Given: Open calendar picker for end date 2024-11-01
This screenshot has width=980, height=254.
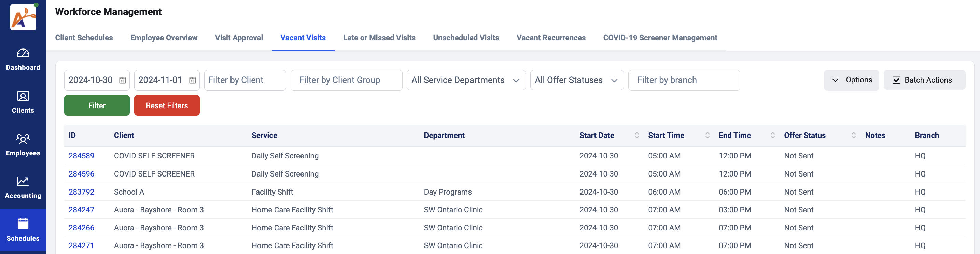Looking at the screenshot, I should pos(193,80).
